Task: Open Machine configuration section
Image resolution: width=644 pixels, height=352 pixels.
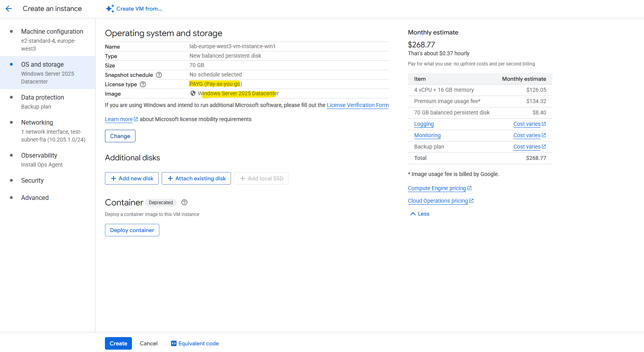Action: click(47, 40)
